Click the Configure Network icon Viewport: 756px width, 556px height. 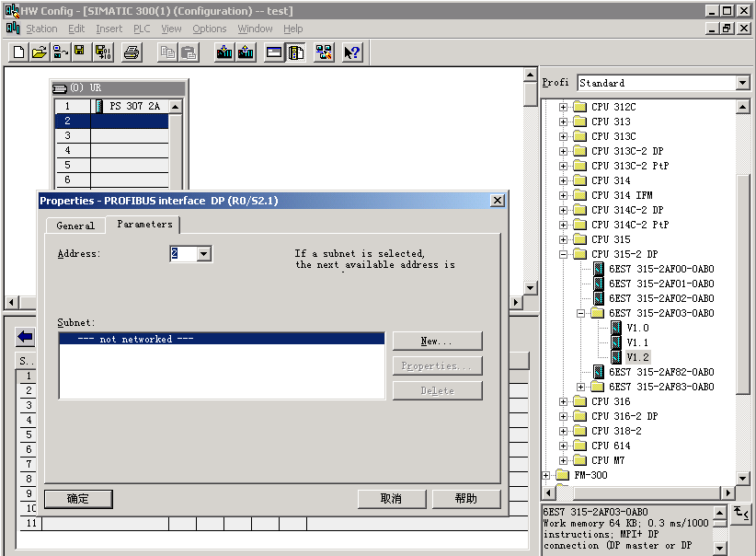[324, 52]
